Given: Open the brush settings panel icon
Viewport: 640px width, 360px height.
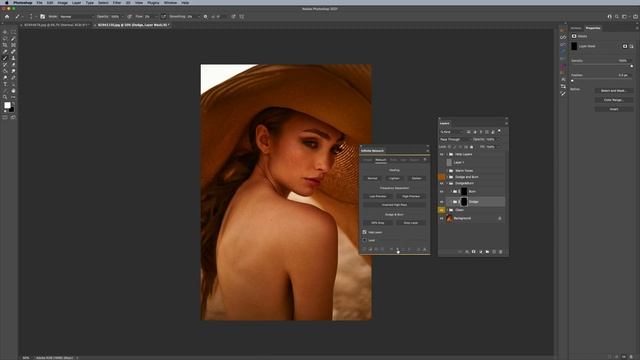Looking at the screenshot, I should coord(42,17).
